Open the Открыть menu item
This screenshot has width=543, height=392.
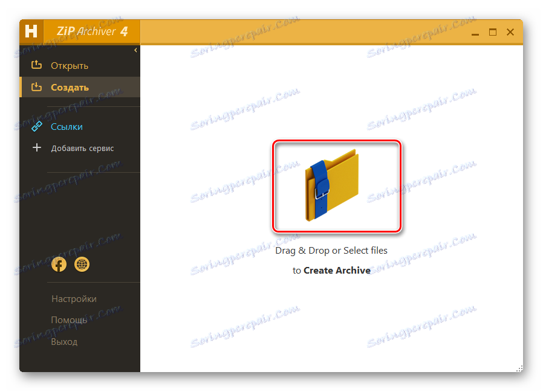(x=70, y=66)
